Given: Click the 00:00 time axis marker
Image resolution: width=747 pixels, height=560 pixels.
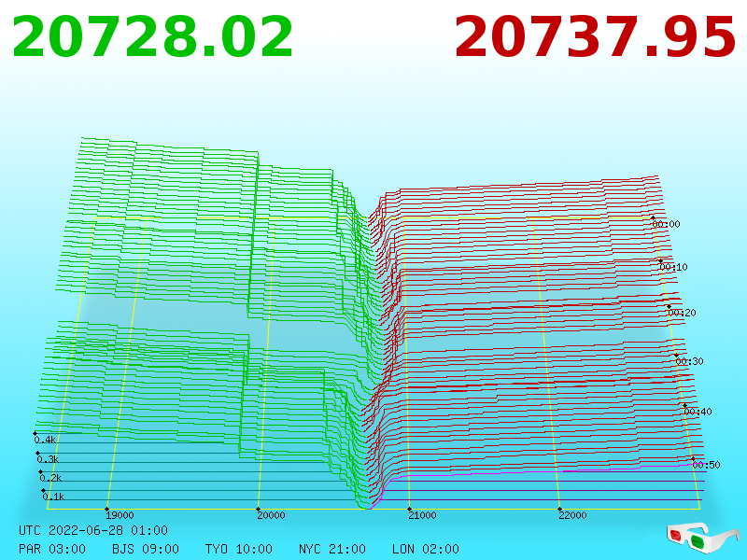Looking at the screenshot, I should [x=666, y=224].
